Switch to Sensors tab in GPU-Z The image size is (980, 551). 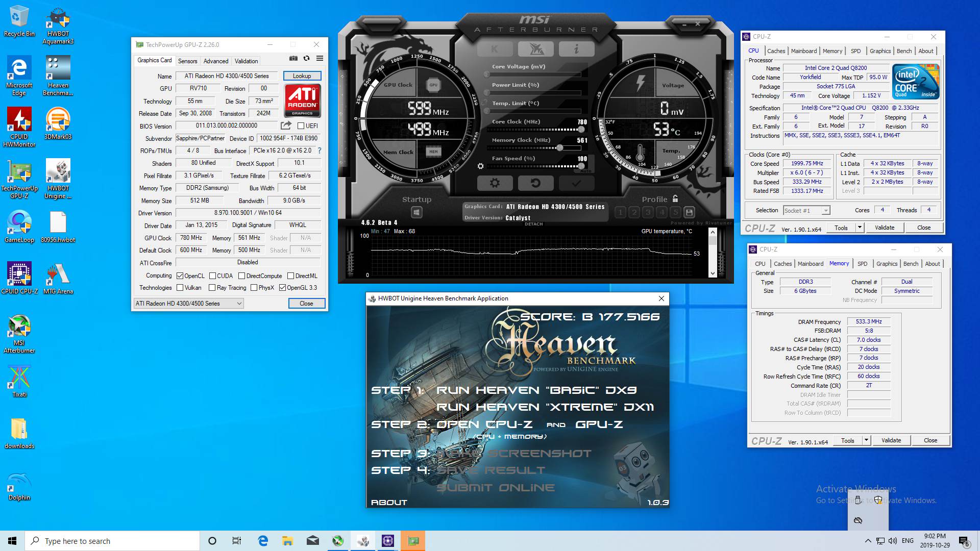click(187, 61)
